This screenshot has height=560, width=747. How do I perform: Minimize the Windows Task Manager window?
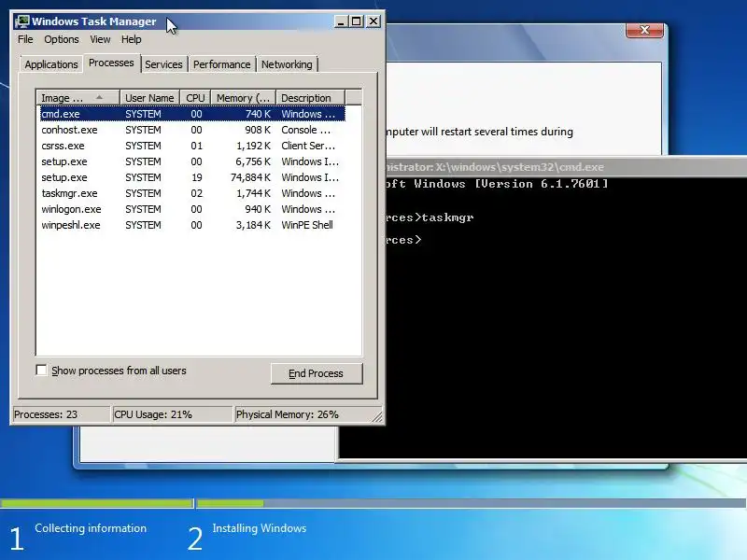pos(341,21)
